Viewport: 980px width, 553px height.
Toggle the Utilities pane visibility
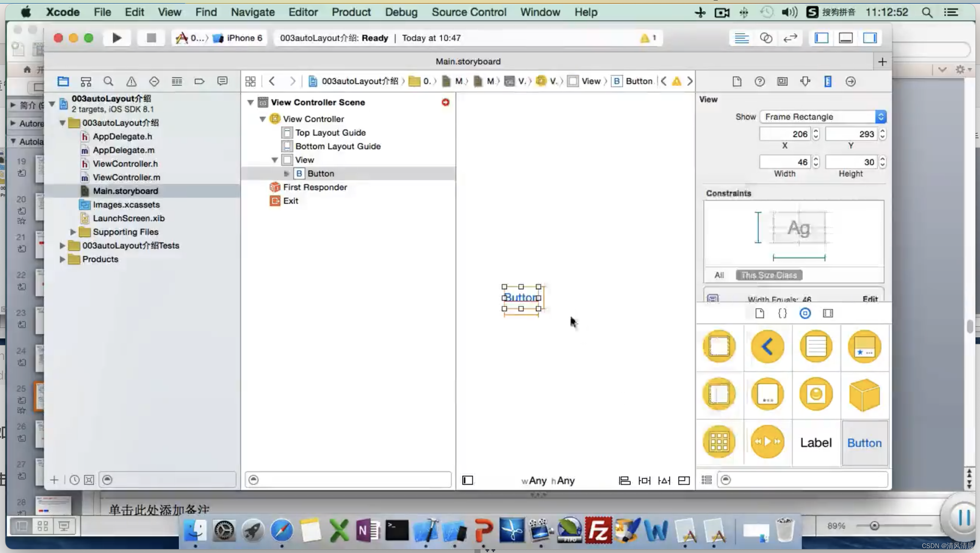(870, 38)
